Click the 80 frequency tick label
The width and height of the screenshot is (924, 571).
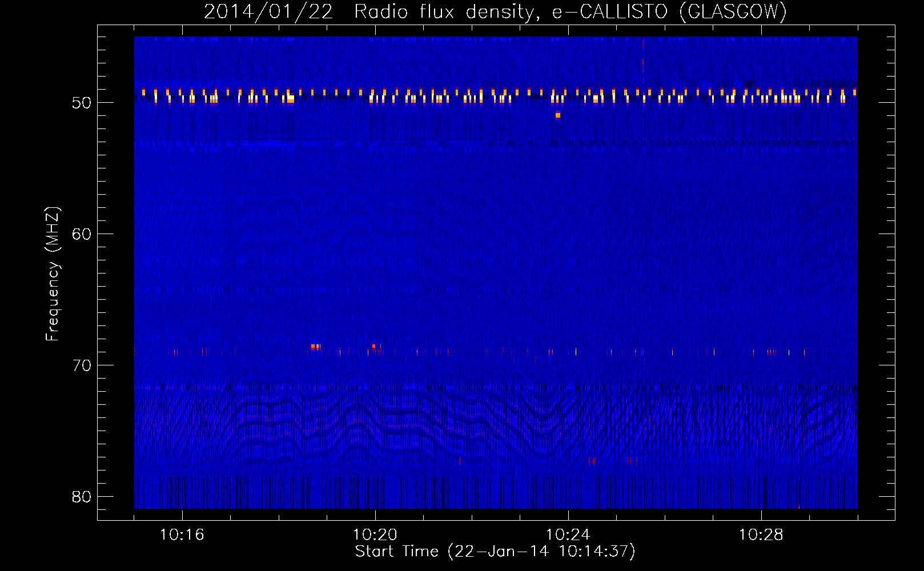pos(82,497)
